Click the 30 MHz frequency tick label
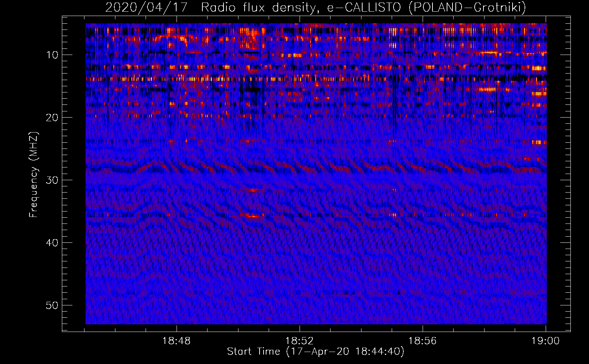The width and height of the screenshot is (589, 364). [x=52, y=180]
